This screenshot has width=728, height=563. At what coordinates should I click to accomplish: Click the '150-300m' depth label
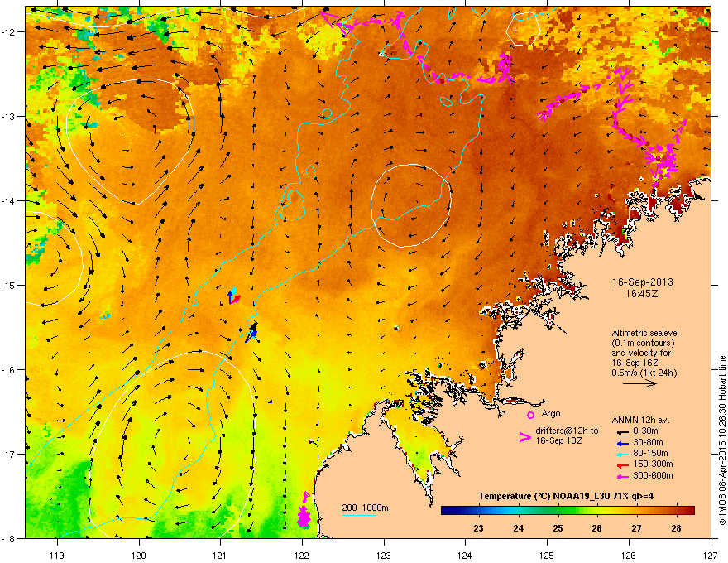pyautogui.click(x=653, y=464)
